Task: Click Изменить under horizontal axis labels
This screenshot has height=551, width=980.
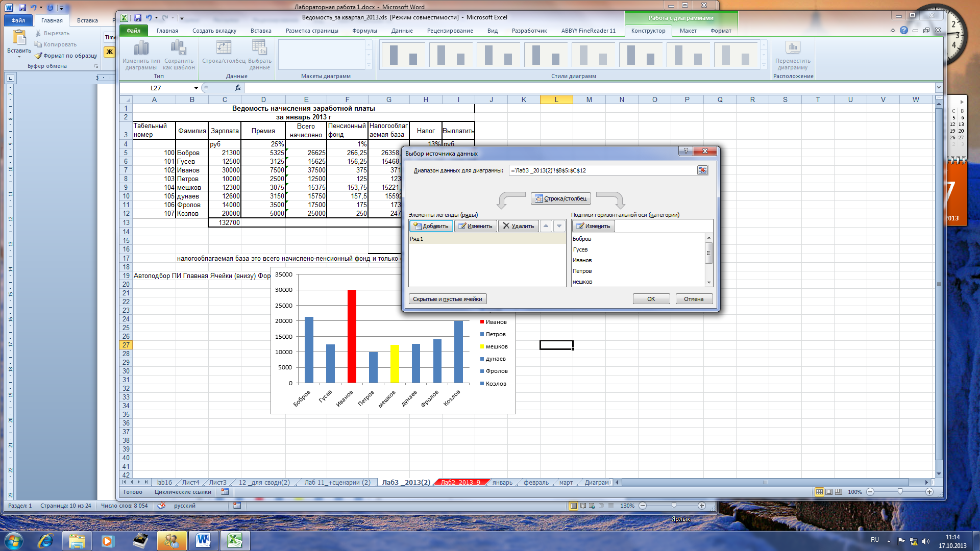Action: 593,226
